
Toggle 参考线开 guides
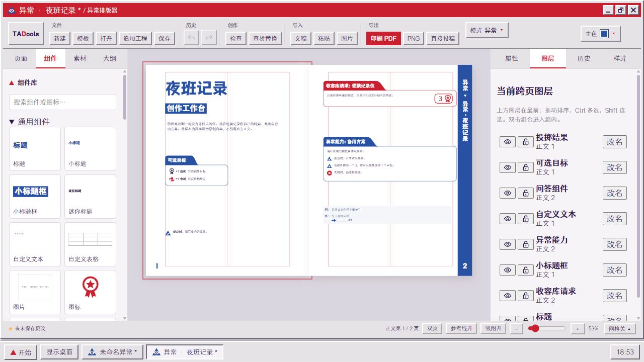point(461,328)
